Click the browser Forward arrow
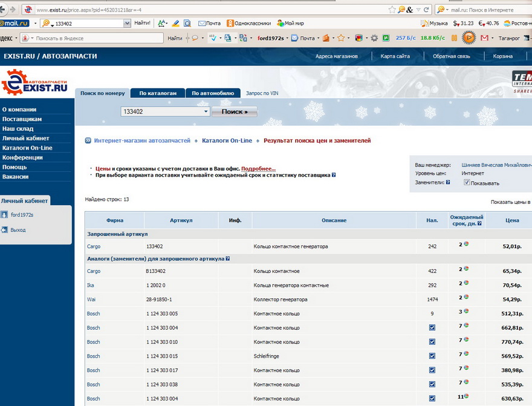 coord(13,10)
